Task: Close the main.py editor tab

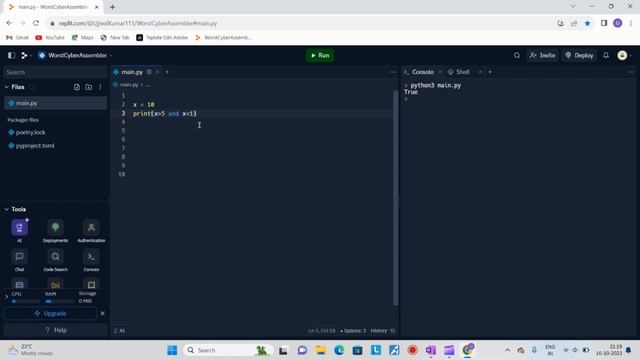Action: (x=158, y=72)
